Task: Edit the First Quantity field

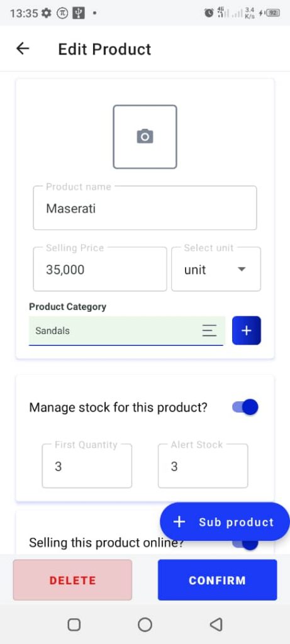Action: pyautogui.click(x=87, y=466)
